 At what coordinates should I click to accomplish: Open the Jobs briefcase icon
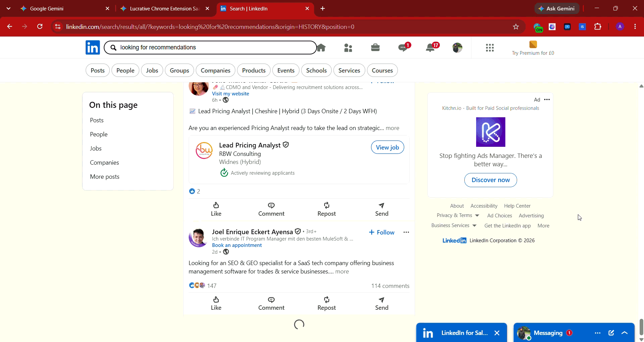375,48
